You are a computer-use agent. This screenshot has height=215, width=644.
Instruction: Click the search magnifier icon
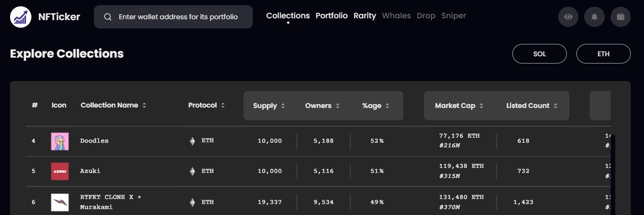pos(108,17)
